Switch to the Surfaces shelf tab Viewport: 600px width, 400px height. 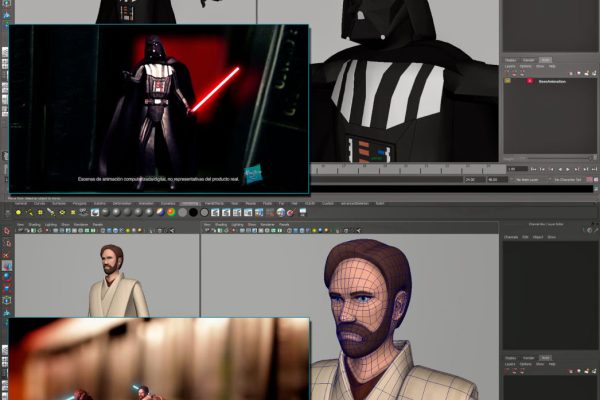pos(59,204)
